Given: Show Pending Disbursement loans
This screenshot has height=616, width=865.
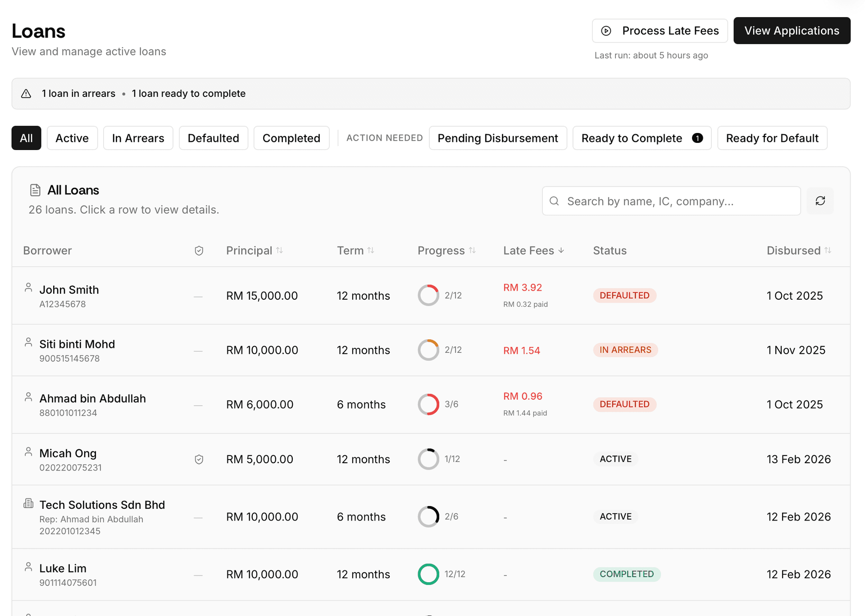Looking at the screenshot, I should [497, 138].
